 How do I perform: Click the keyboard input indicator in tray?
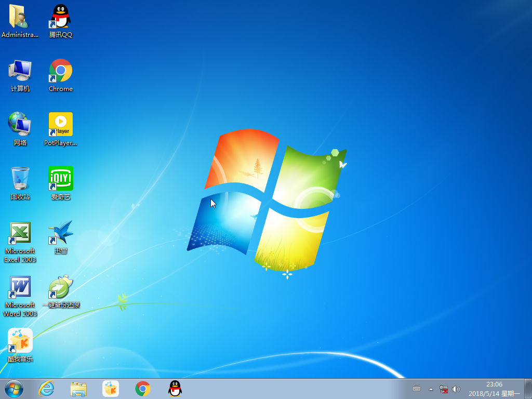point(417,389)
